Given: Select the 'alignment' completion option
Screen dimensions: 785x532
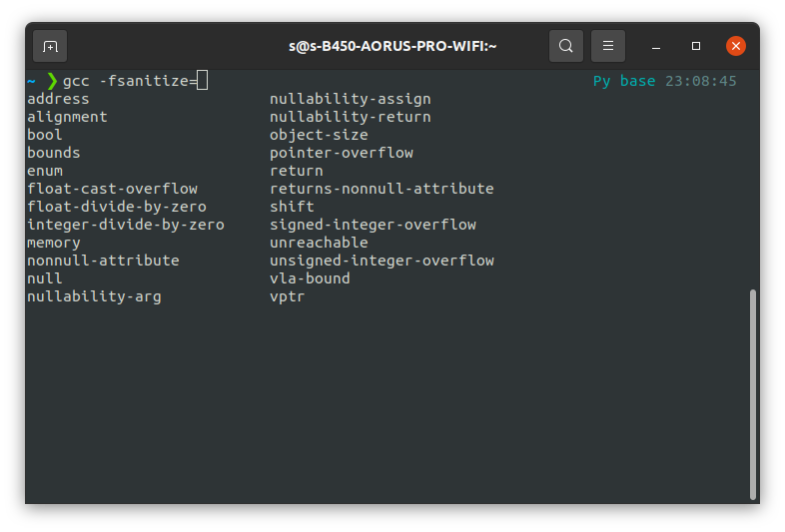Looking at the screenshot, I should [x=67, y=117].
